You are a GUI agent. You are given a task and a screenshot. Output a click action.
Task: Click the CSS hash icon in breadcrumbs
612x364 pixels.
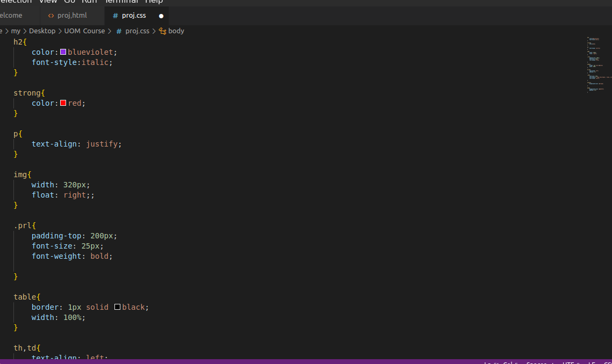point(119,31)
